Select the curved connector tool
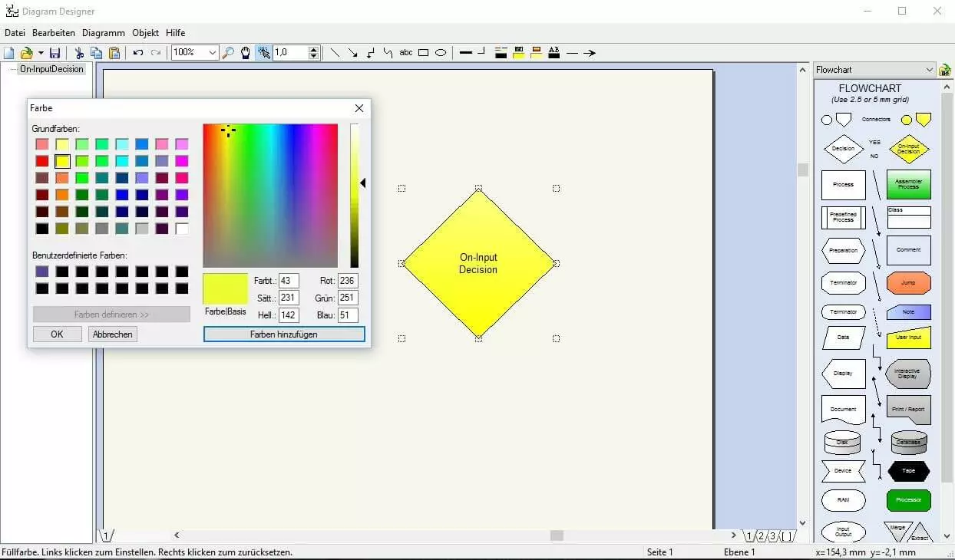This screenshot has height=560, width=955. tap(388, 53)
